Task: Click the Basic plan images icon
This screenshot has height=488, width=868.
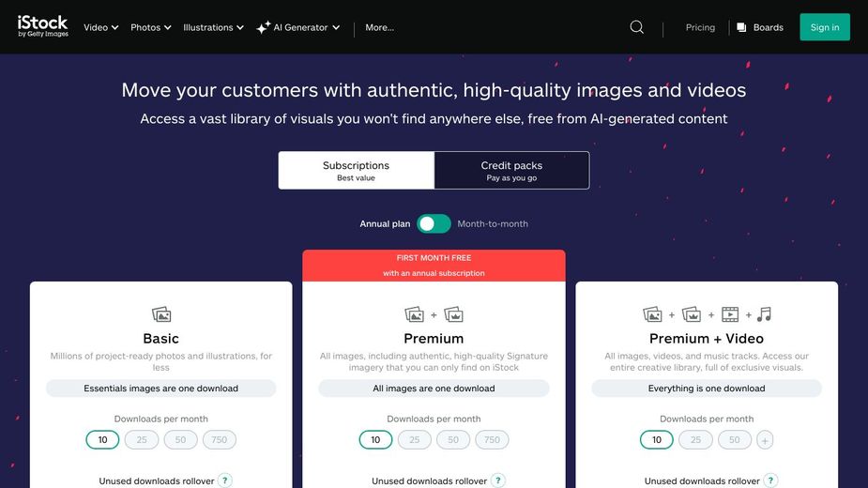Action: 161,314
